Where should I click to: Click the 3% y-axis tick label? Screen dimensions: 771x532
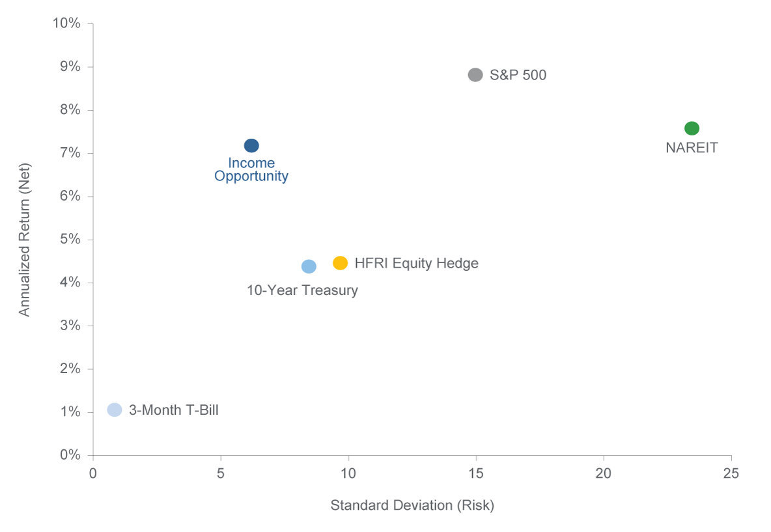coord(70,325)
